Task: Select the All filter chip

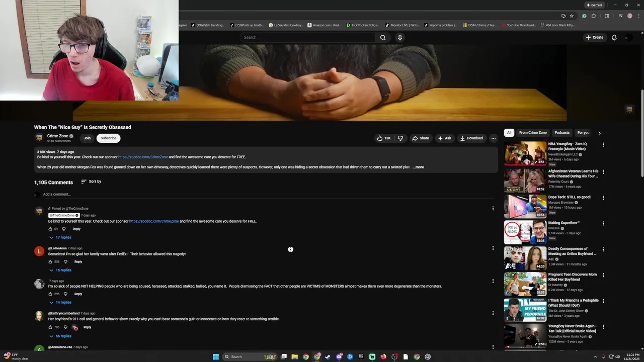Action: 509,133
